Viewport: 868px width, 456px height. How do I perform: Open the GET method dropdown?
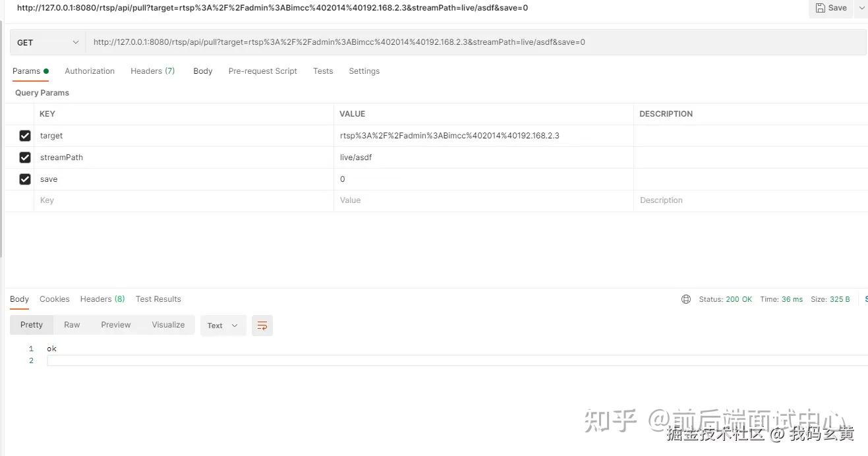pos(47,42)
